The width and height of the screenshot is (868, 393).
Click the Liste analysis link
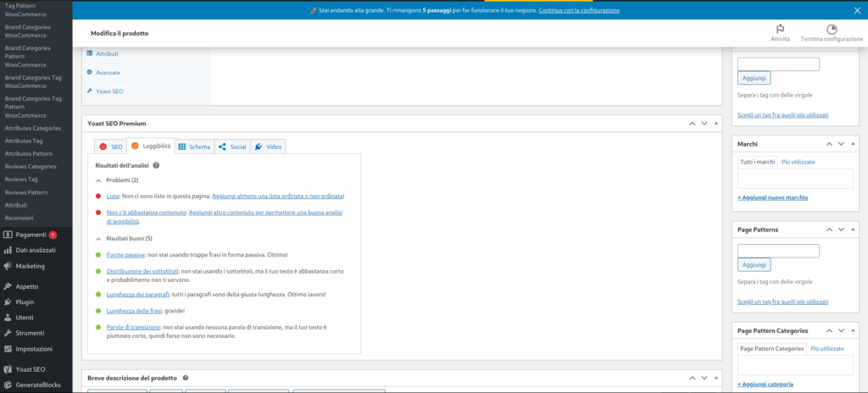point(113,196)
